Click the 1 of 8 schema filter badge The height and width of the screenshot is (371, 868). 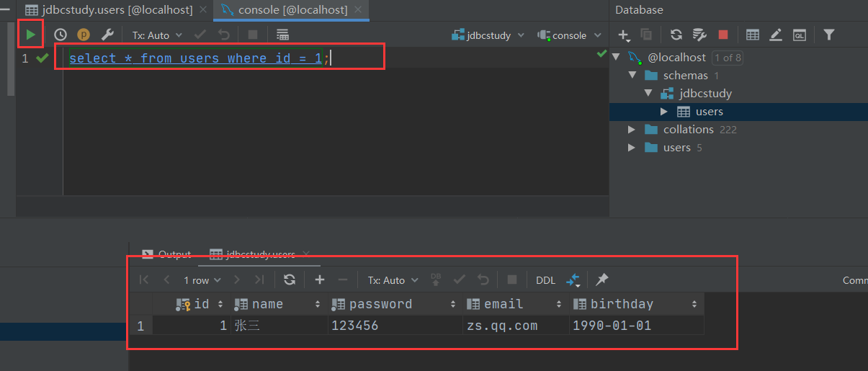[728, 57]
